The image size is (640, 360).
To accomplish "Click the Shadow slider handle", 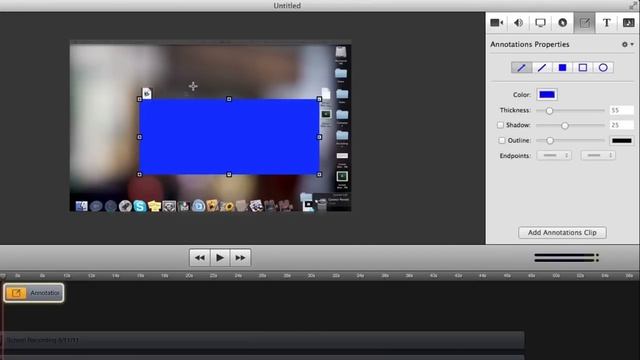I will tap(565, 125).
